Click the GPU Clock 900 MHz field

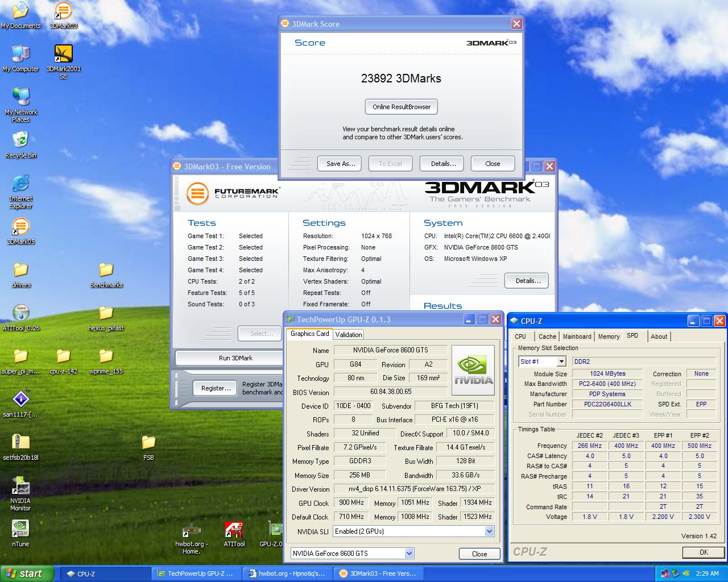point(351,502)
